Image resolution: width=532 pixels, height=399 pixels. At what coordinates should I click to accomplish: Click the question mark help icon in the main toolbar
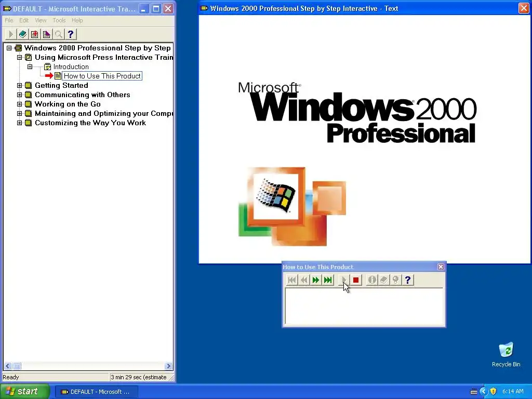pyautogui.click(x=71, y=34)
